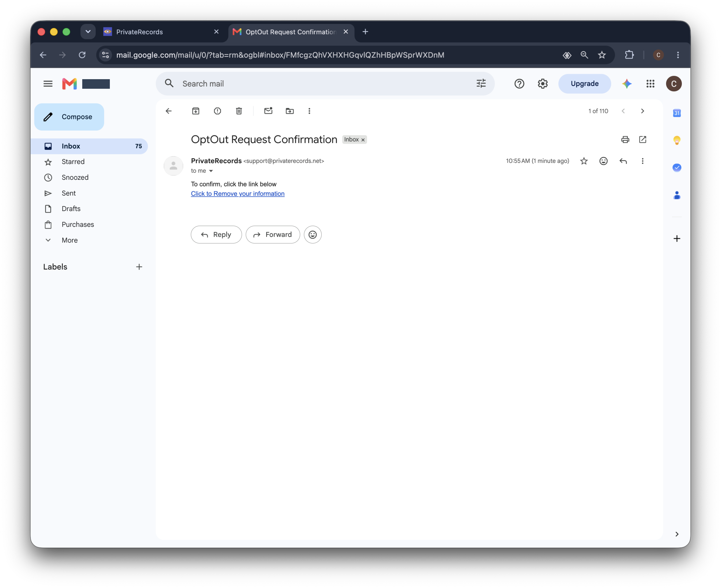The height and width of the screenshot is (588, 721).
Task: Create new label plus icon
Action: tap(139, 267)
